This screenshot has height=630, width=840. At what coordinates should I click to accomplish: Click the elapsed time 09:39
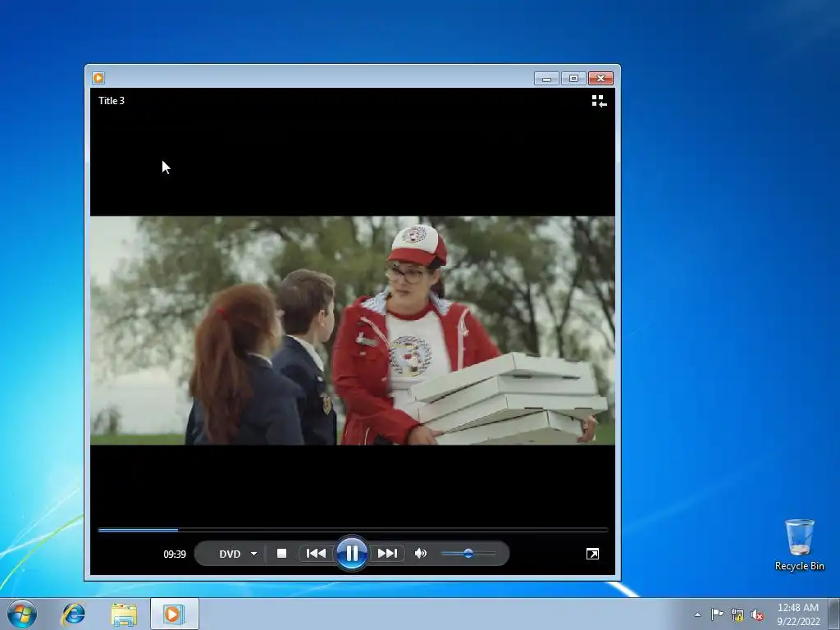(175, 554)
